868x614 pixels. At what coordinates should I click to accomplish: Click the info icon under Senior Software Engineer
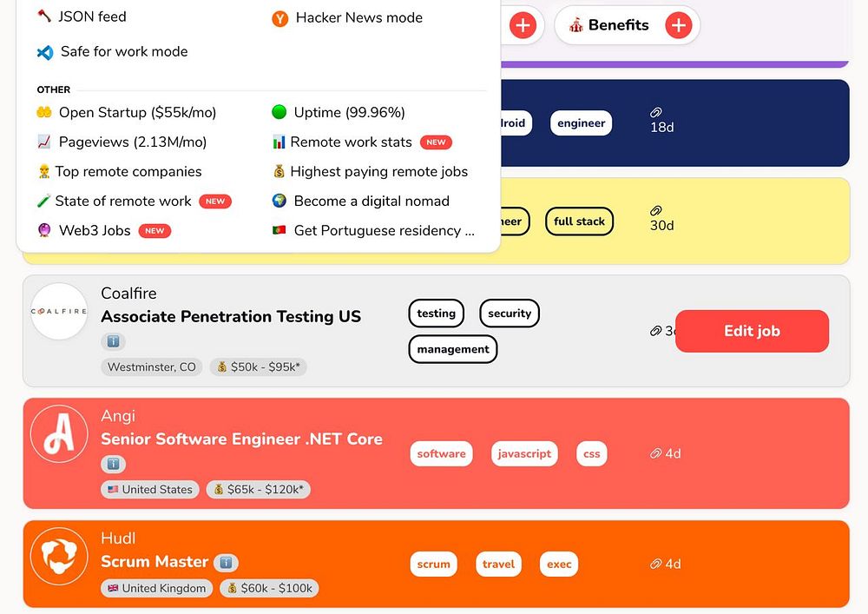point(113,464)
